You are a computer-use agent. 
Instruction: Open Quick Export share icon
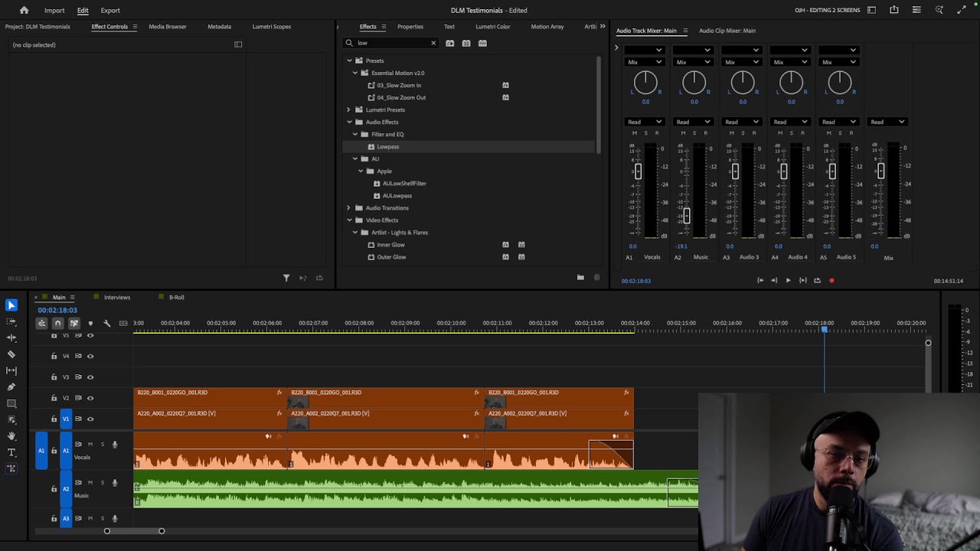tap(893, 10)
